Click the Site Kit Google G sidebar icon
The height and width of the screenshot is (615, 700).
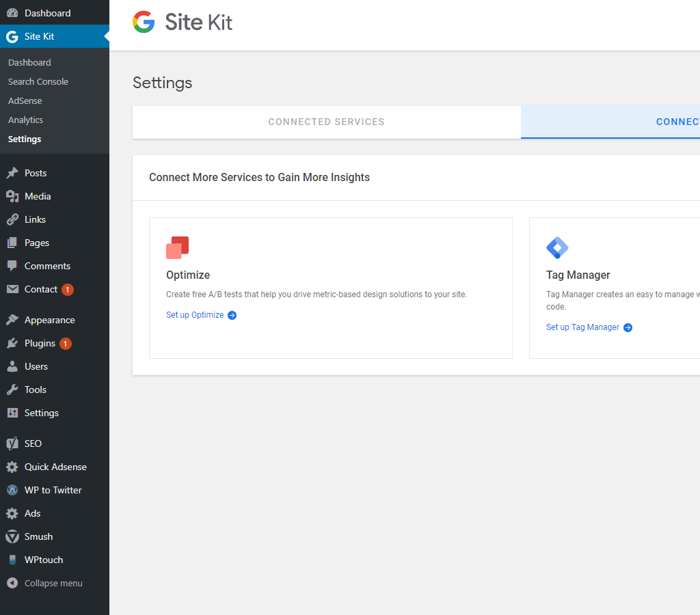[12, 37]
